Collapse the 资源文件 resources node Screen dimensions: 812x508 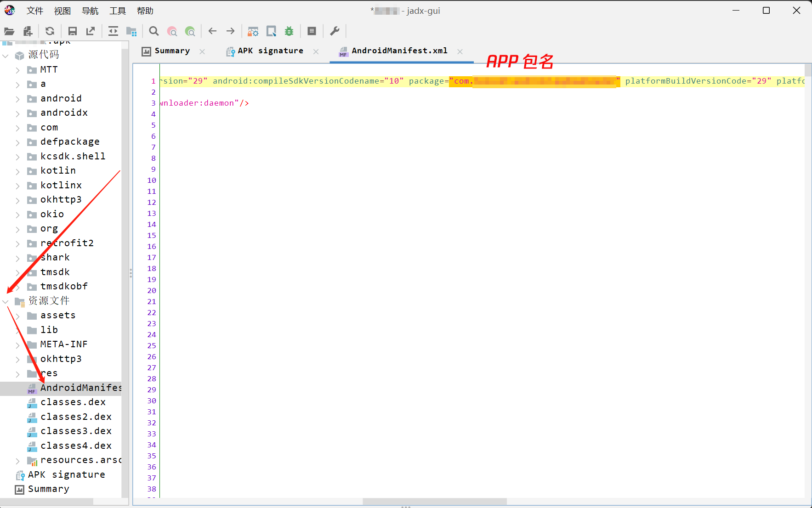(6, 301)
